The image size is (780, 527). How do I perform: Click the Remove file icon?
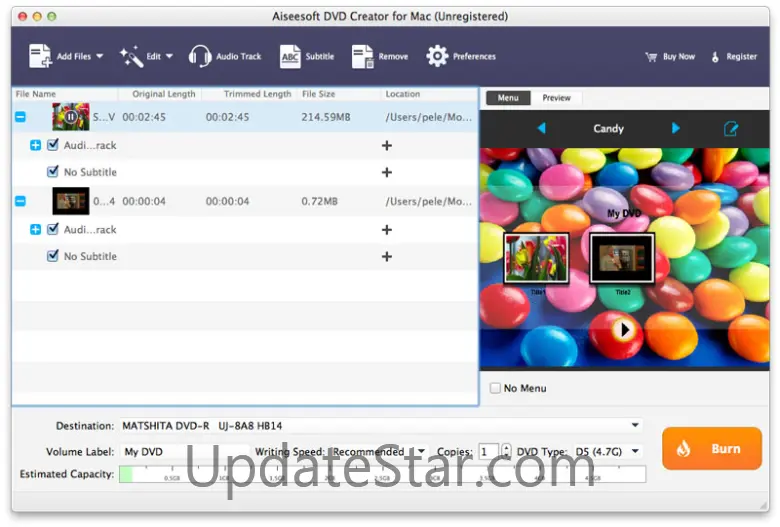(363, 56)
